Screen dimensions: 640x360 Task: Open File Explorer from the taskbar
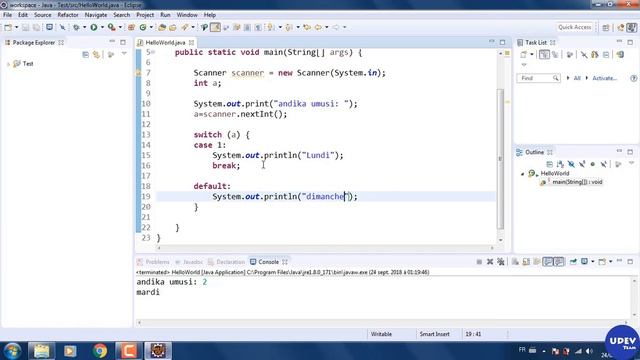pyautogui.click(x=41, y=351)
